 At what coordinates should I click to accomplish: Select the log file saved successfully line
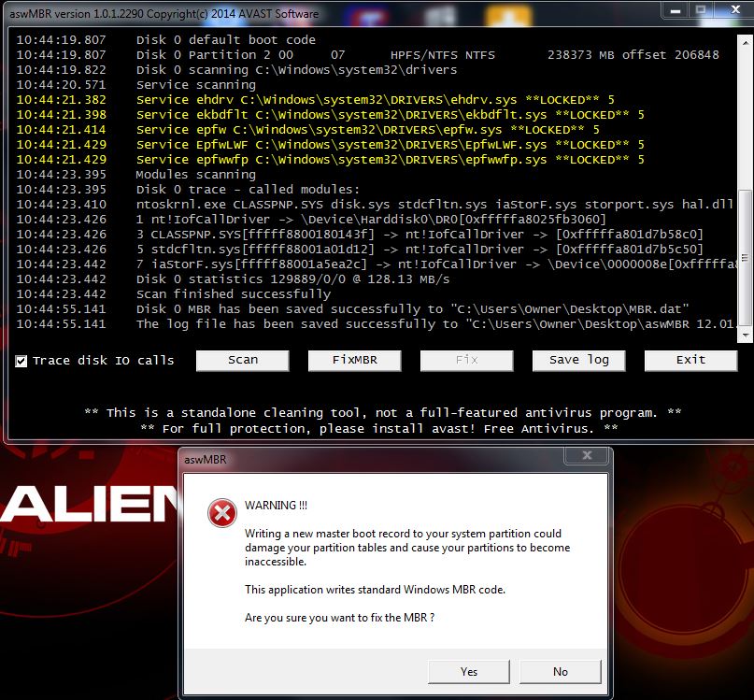coord(376,324)
